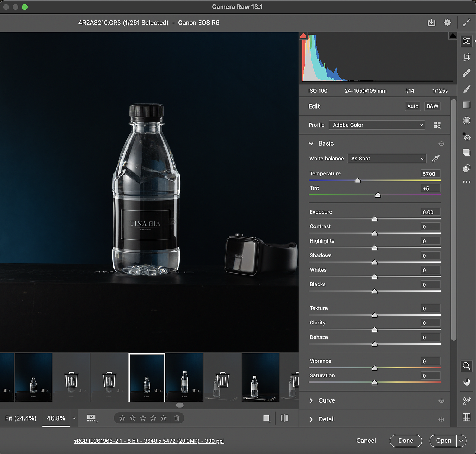The width and height of the screenshot is (476, 454).
Task: Convert to black and white with B&W
Action: coord(432,106)
